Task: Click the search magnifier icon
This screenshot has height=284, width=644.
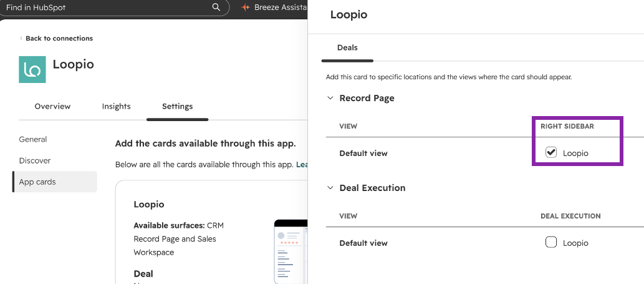Action: (x=216, y=7)
